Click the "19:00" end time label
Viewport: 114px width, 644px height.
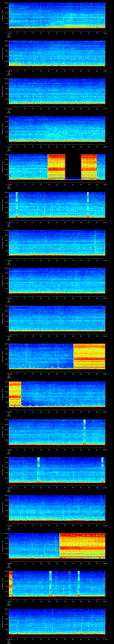[x=105, y=184]
